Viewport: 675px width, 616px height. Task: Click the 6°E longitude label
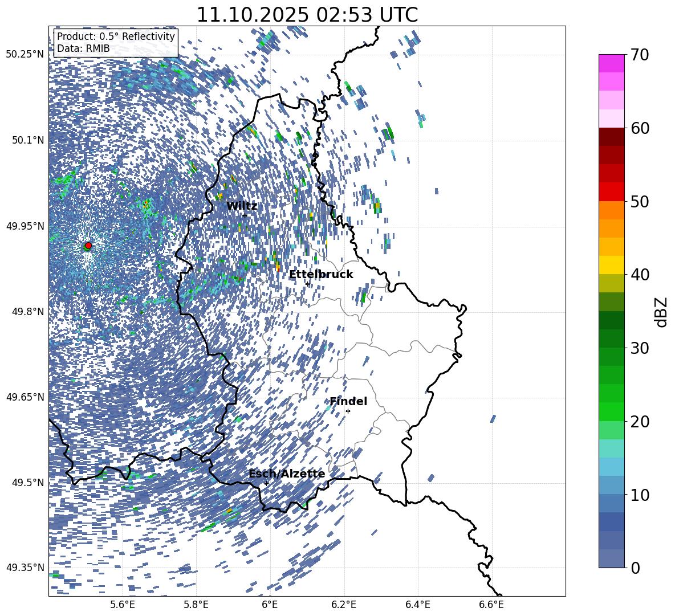(x=270, y=605)
